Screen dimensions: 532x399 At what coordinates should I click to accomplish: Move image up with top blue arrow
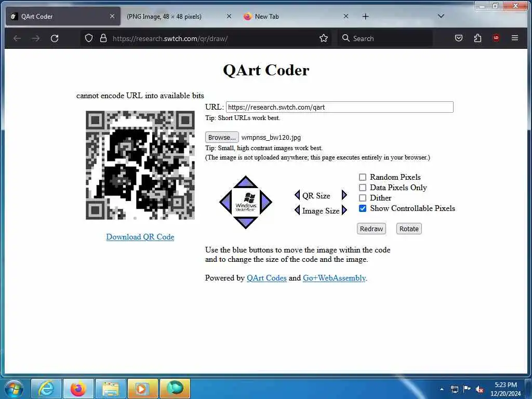(245, 182)
